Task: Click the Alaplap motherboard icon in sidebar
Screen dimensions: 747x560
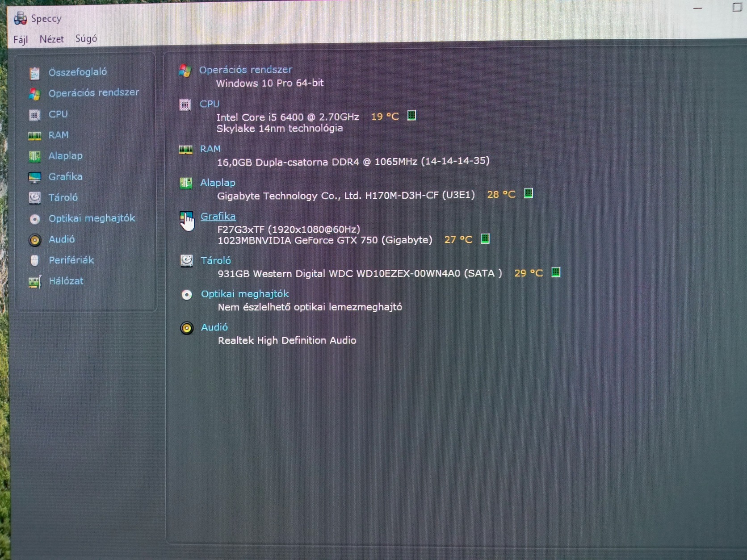Action: coord(34,156)
